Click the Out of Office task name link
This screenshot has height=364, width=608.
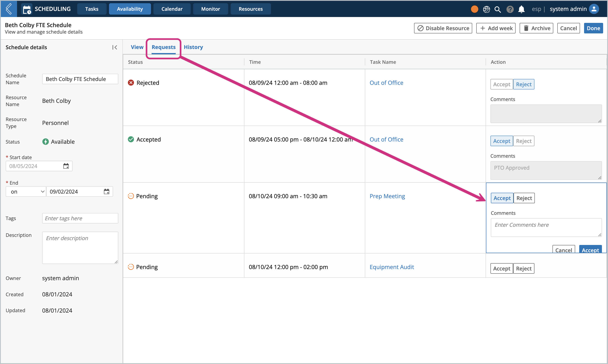click(386, 82)
